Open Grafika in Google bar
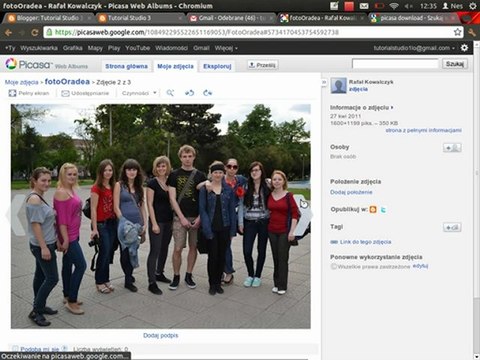Viewport: 480px width, 360px height. (73, 48)
